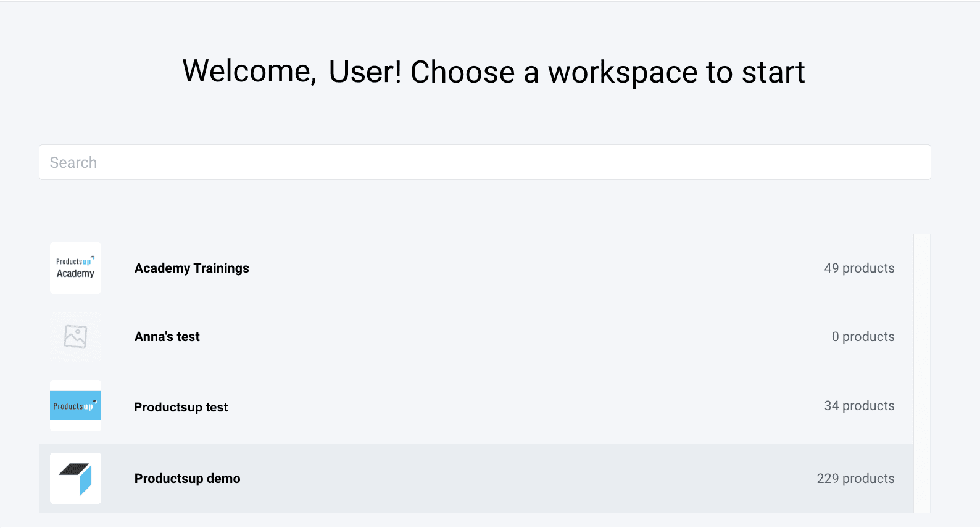
Task: Click the placeholder image icon for Anna's test
Action: point(75,337)
